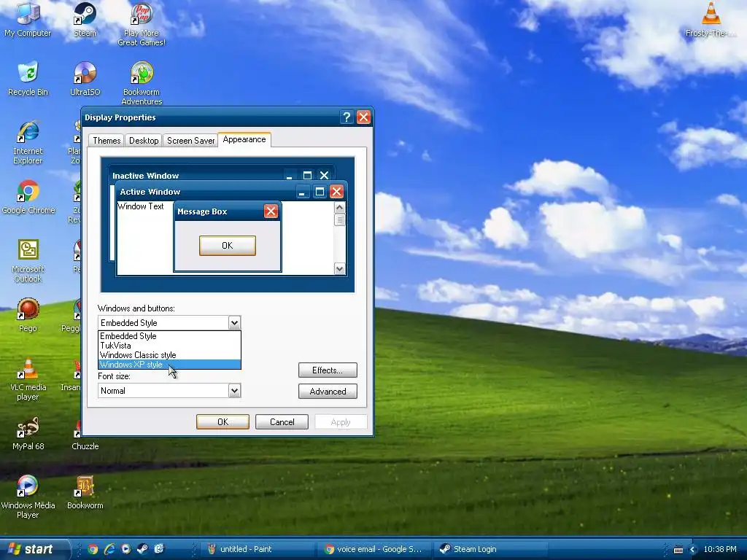Screen dimensions: 747x560
Task: Launch the Microsoft Outlook desktop icon
Action: coord(28,260)
